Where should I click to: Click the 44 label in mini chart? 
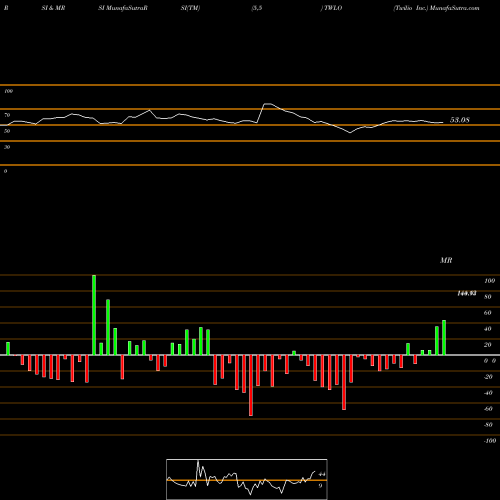322,474
